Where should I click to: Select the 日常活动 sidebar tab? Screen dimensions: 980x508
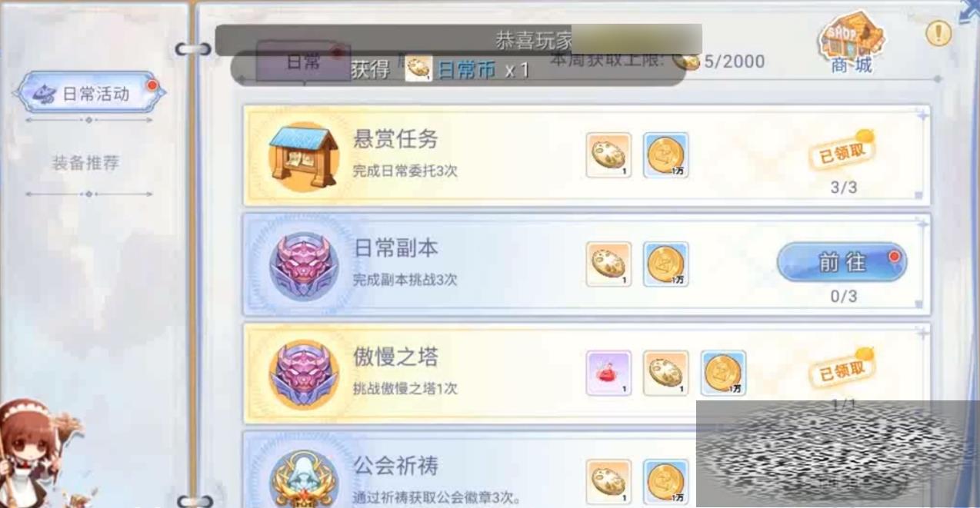pos(89,93)
